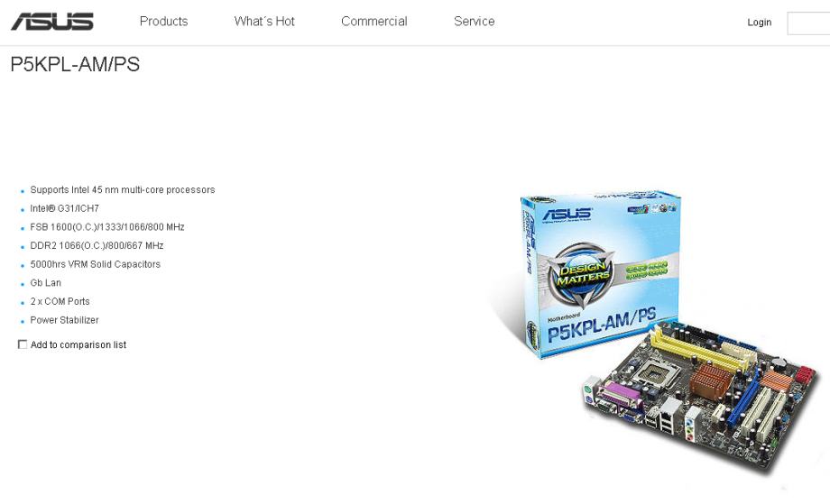Click the P5KPL-AM/PS product title

click(x=75, y=65)
